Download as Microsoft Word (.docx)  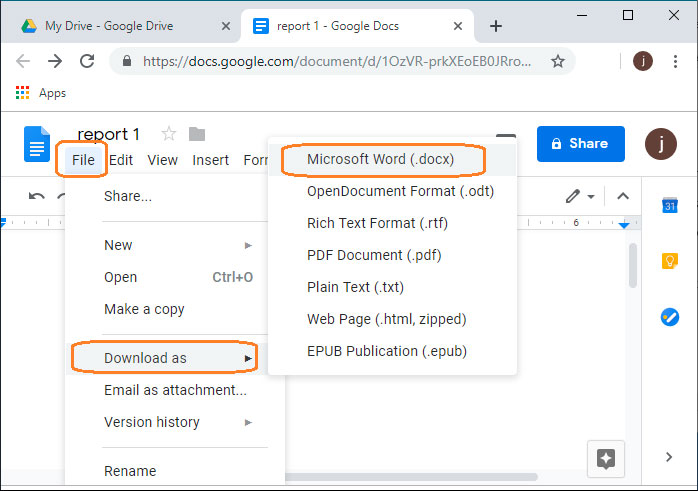click(392, 159)
